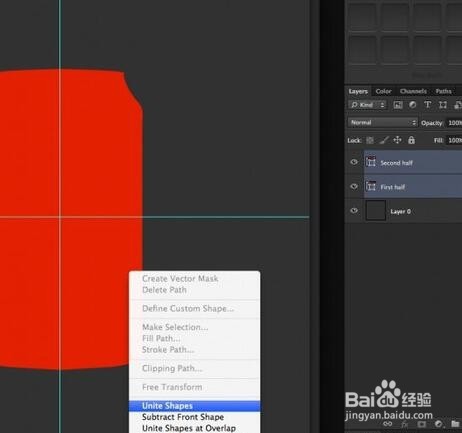Image resolution: width=462 pixels, height=433 pixels.
Task: Hide the First half layer
Action: (x=354, y=186)
